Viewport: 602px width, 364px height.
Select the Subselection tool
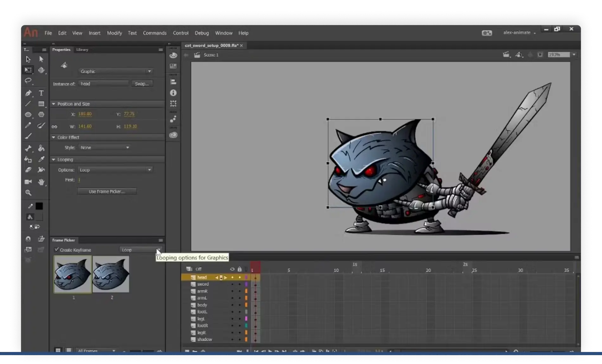41,59
